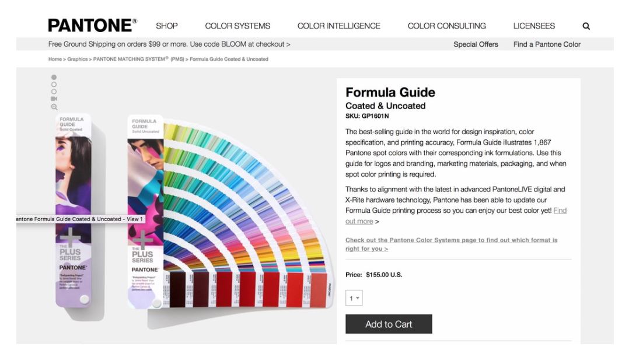Open the quantity dropdown
Screen dimensions: 629x364
pos(354,298)
